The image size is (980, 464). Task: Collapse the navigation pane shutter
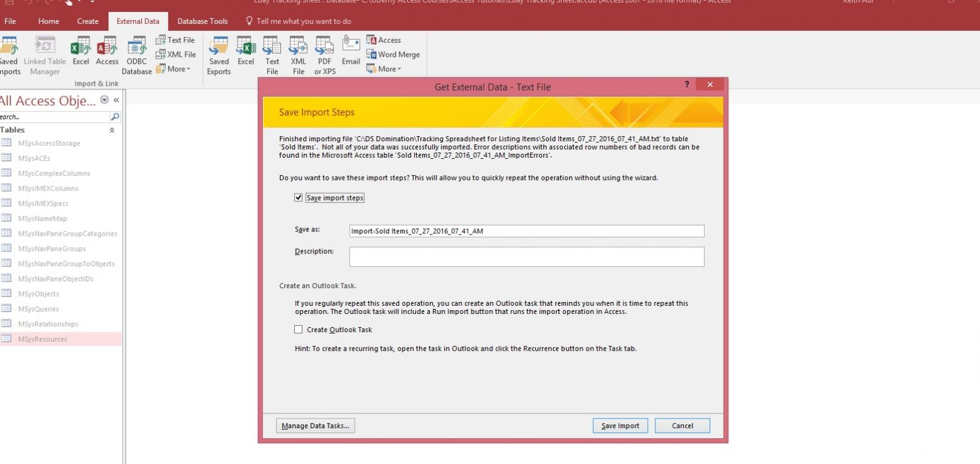pyautogui.click(x=117, y=100)
